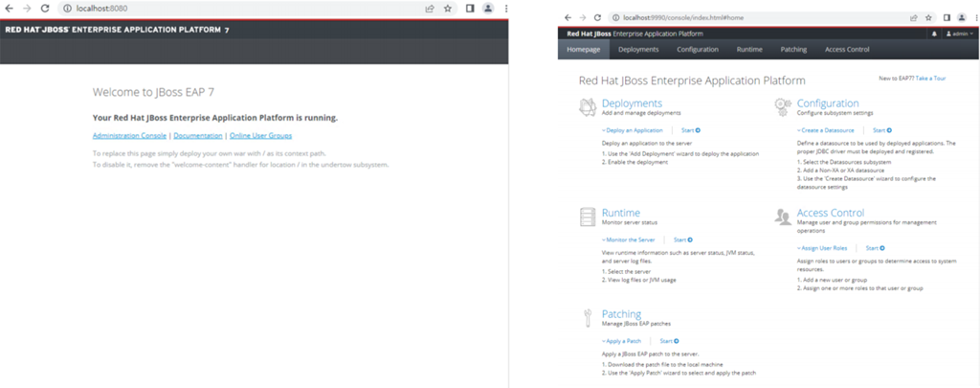This screenshot has height=388, width=980.
Task: Click the localhost:9990 console address bar
Action: click(x=772, y=17)
